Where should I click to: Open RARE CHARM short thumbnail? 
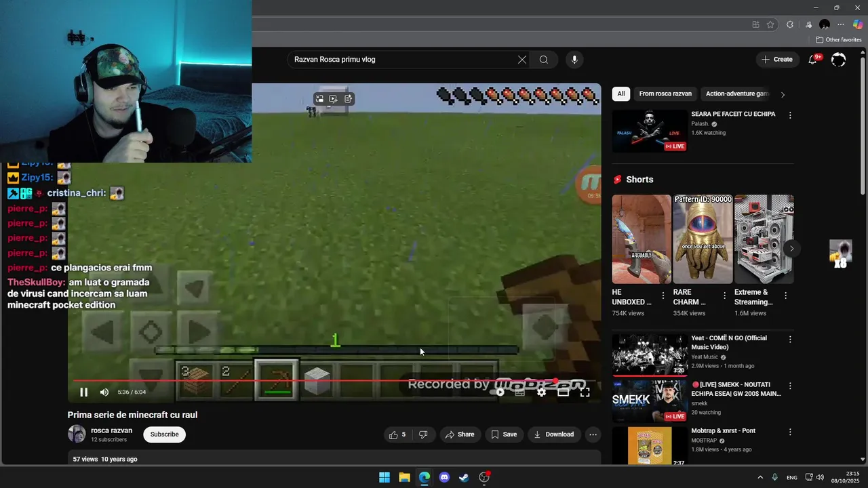pyautogui.click(x=703, y=239)
